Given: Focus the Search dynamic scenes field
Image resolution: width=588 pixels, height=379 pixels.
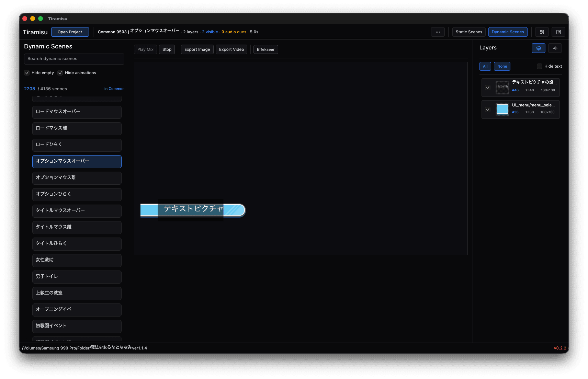Looking at the screenshot, I should pos(74,59).
